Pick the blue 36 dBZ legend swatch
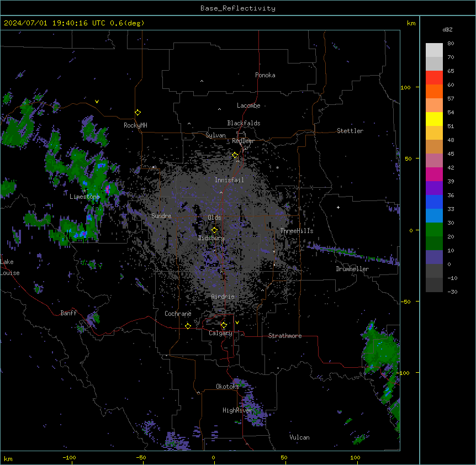The height and width of the screenshot is (465, 476). (x=434, y=202)
